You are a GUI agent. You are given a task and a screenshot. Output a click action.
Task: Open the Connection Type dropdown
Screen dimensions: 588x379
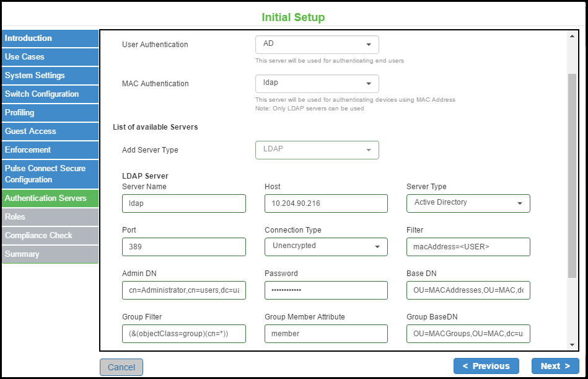pyautogui.click(x=326, y=246)
